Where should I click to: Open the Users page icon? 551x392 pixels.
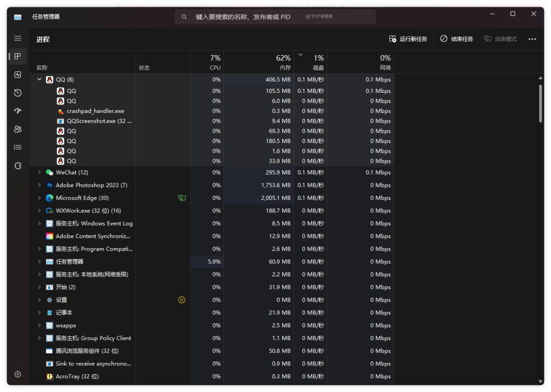(x=18, y=129)
